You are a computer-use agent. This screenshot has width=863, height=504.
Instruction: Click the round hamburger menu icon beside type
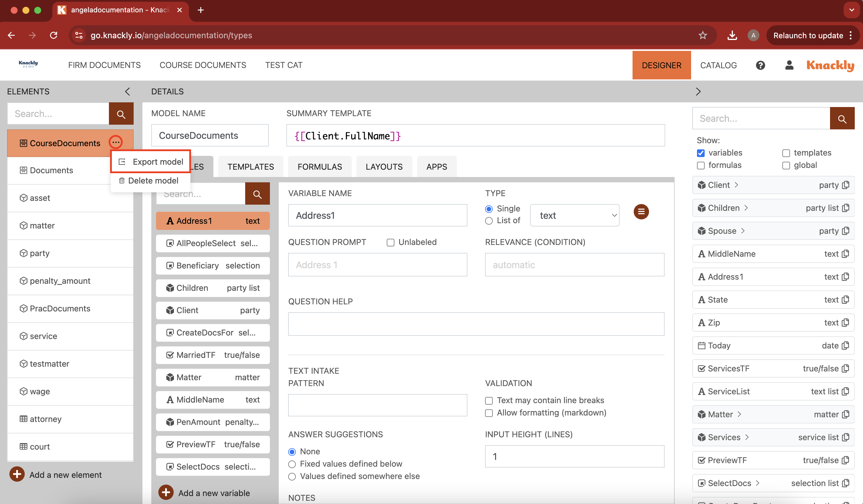coord(641,212)
